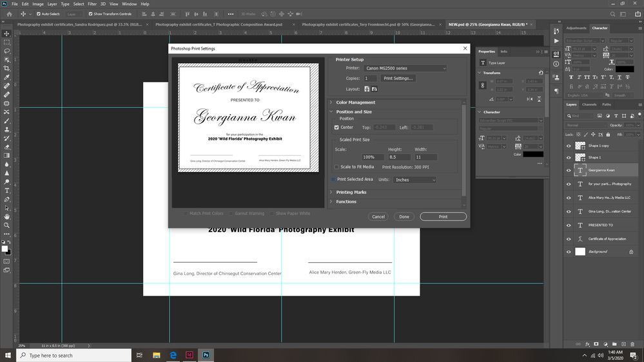Viewport: 644px width, 362px height.
Task: Select the Lasso tool
Action: [x=7, y=50]
